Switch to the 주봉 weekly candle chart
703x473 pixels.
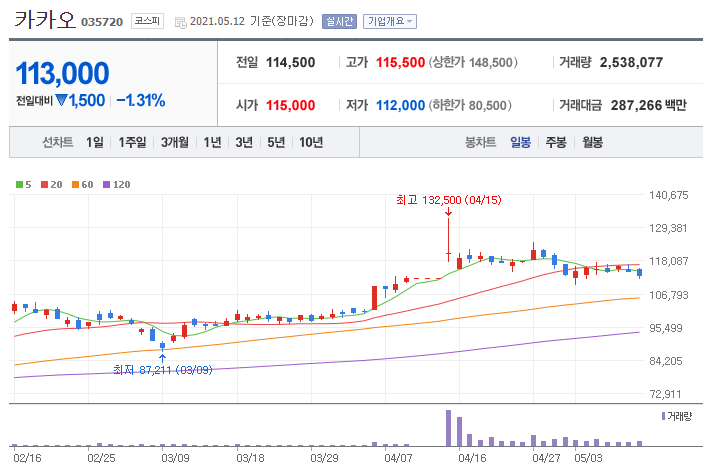pyautogui.click(x=556, y=142)
